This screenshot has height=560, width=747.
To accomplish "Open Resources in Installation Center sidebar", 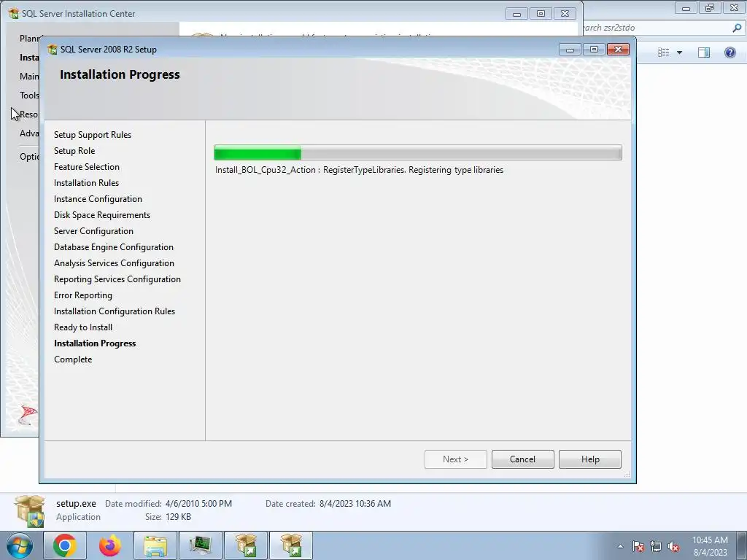I will point(29,114).
